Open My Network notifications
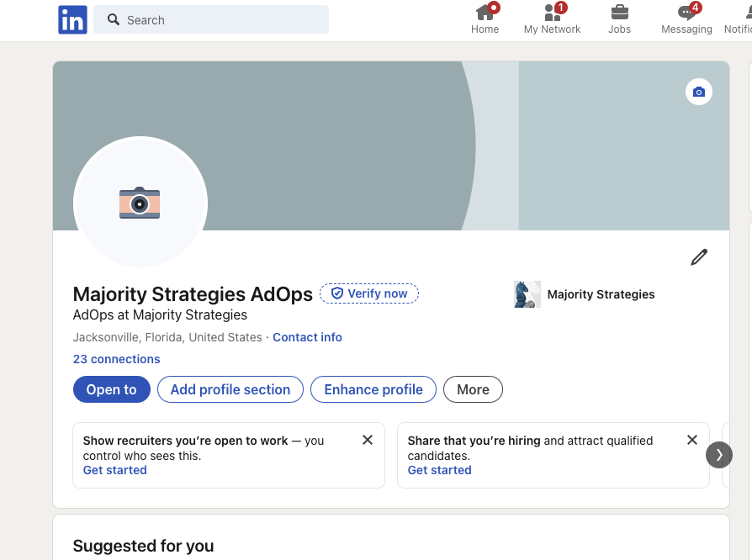Image resolution: width=752 pixels, height=560 pixels. point(552,19)
